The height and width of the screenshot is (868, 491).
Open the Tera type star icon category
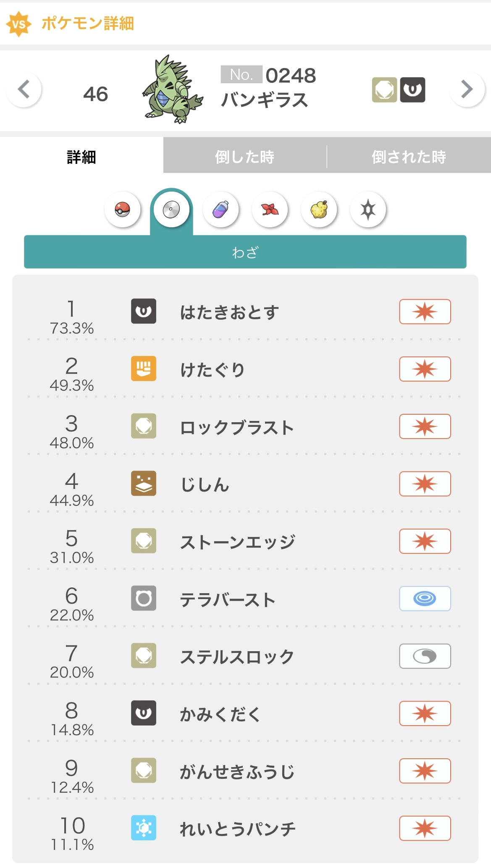click(x=368, y=209)
